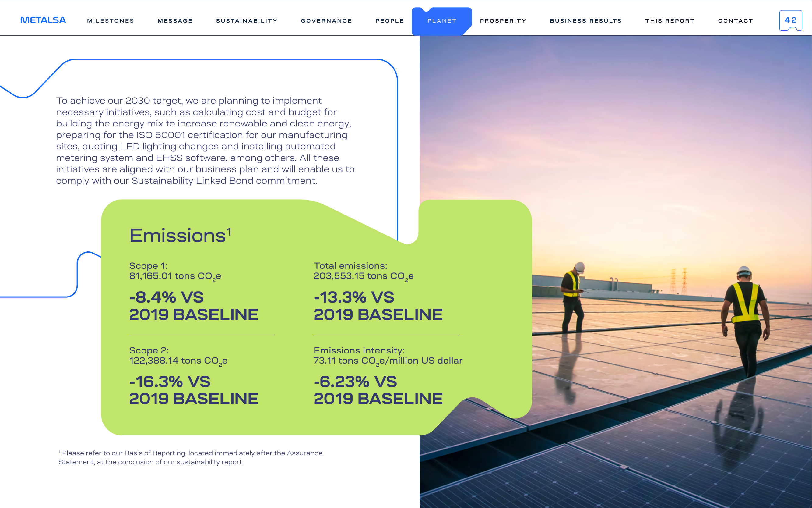The image size is (812, 508).
Task: Click the -8.4% VS 2019 BASELINE figure
Action: [194, 306]
